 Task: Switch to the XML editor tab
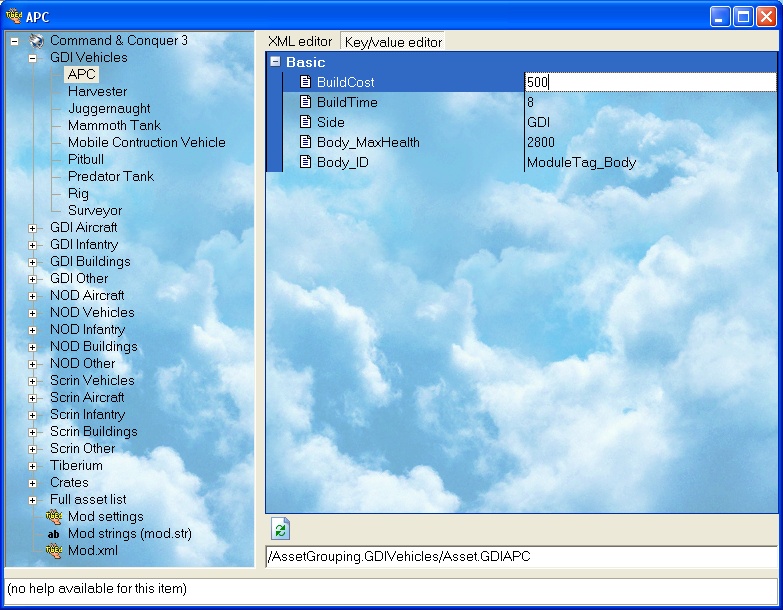tap(300, 41)
